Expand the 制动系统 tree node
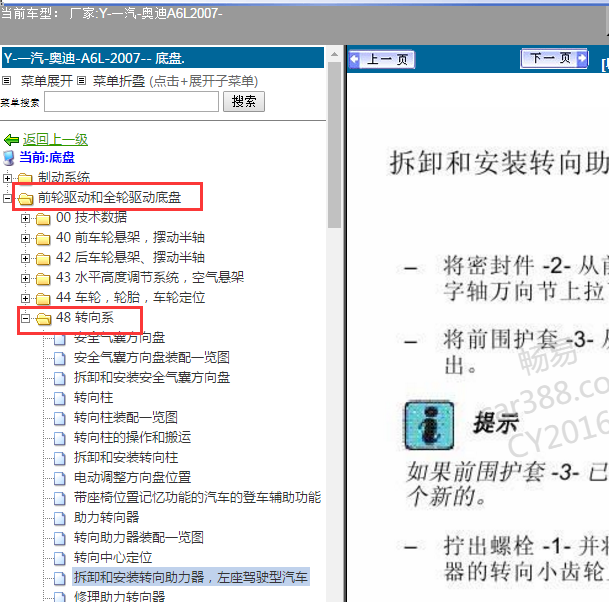 pyautogui.click(x=7, y=178)
